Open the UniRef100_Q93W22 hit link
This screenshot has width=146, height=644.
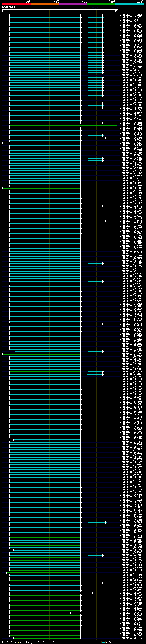(131, 17)
